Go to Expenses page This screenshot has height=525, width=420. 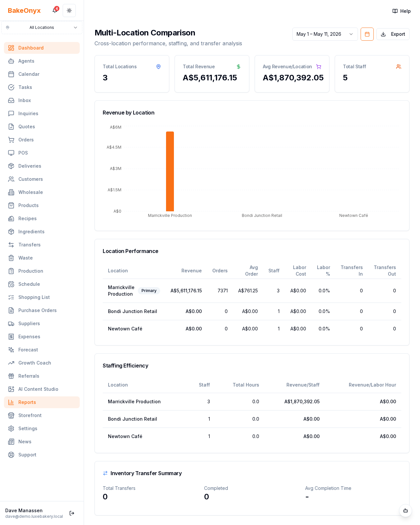coord(42,337)
